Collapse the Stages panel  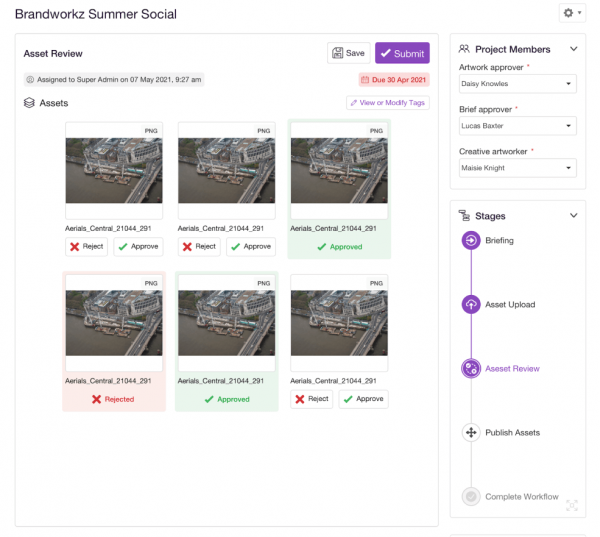[573, 215]
